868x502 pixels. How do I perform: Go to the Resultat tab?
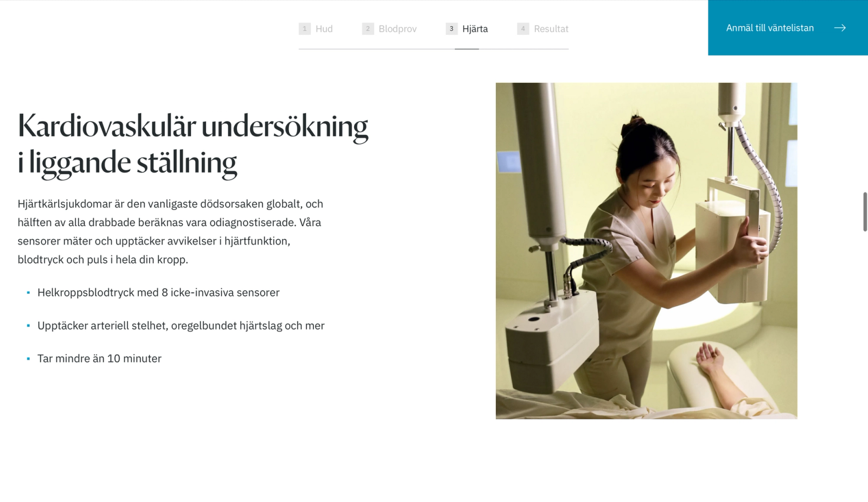543,29
